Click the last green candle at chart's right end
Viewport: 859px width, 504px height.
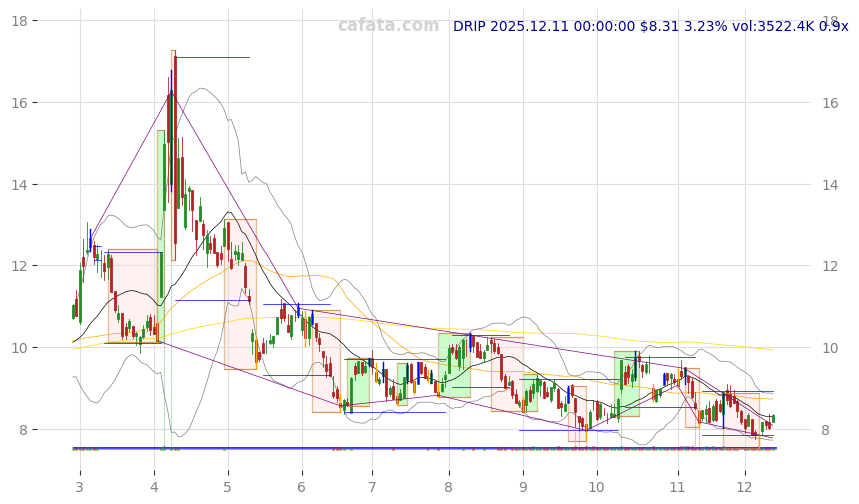point(772,419)
